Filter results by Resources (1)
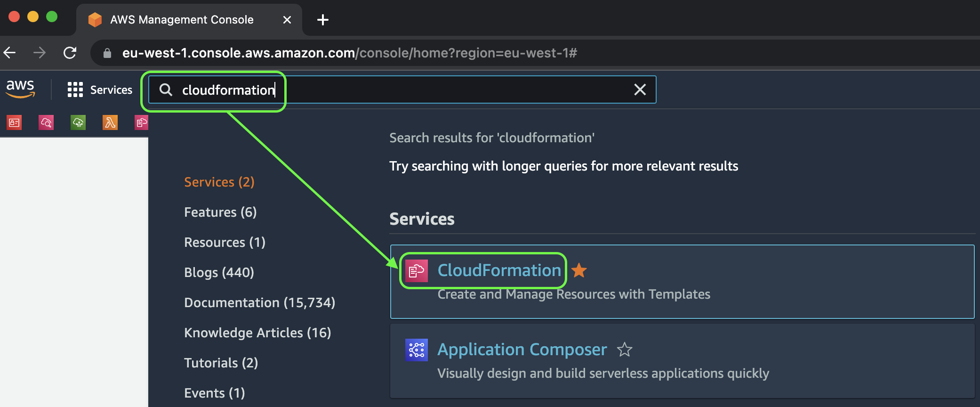Image resolution: width=980 pixels, height=407 pixels. pos(225,242)
